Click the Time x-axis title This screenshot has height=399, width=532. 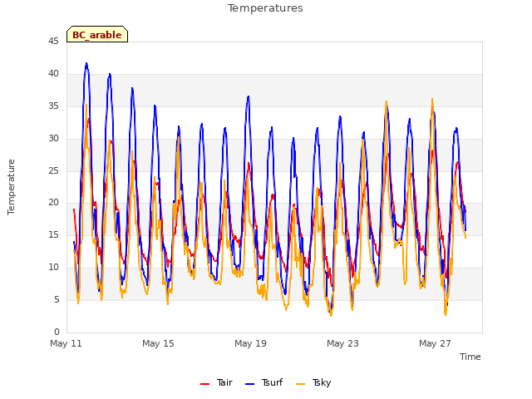[x=470, y=357]
